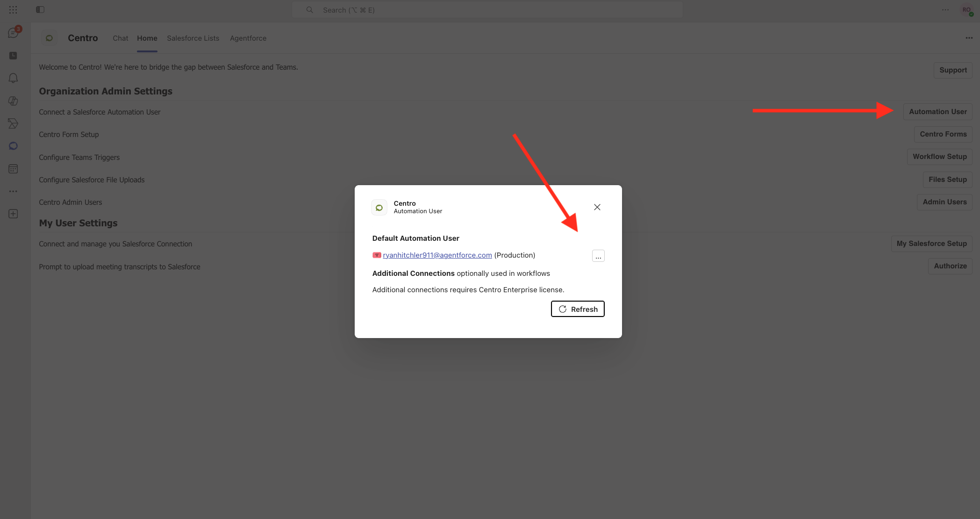This screenshot has width=980, height=519.
Task: Open the Activity bell notifications
Action: [x=13, y=78]
